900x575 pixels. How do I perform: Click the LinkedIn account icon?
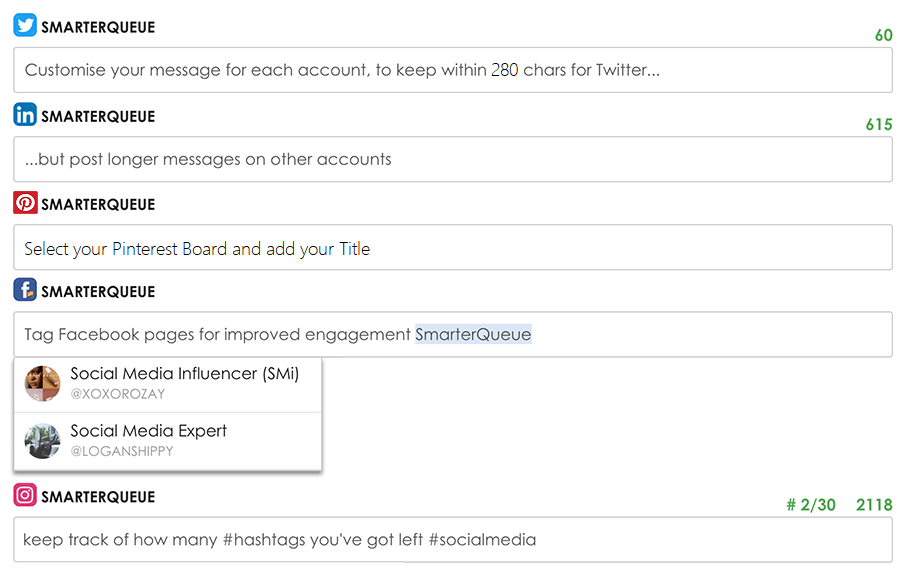point(25,114)
